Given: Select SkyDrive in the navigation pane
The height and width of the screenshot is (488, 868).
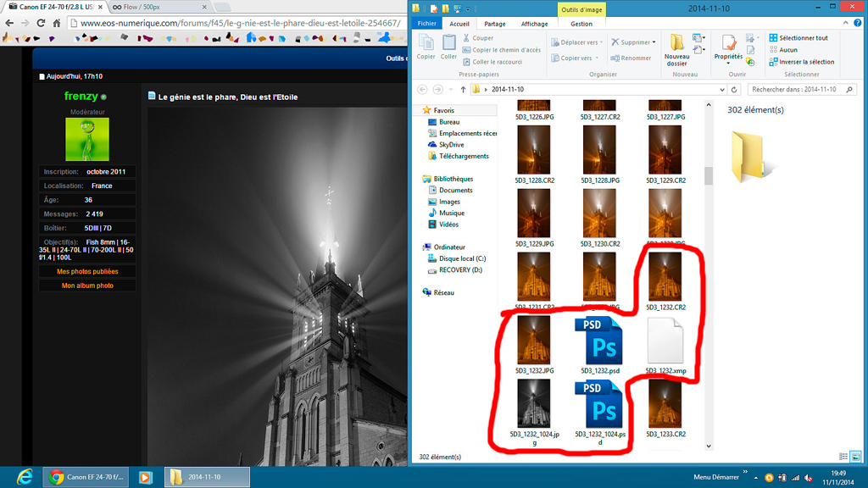Looking at the screenshot, I should click(x=446, y=144).
